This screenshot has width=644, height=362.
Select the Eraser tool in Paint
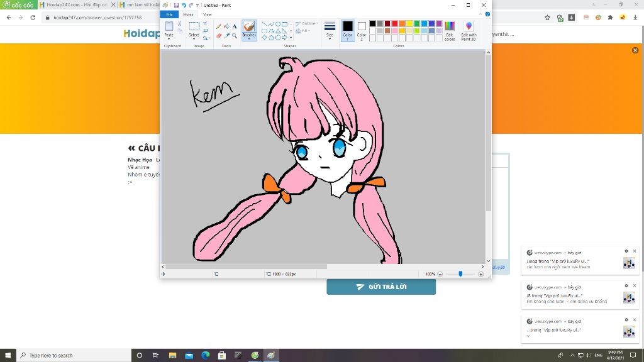[218, 36]
